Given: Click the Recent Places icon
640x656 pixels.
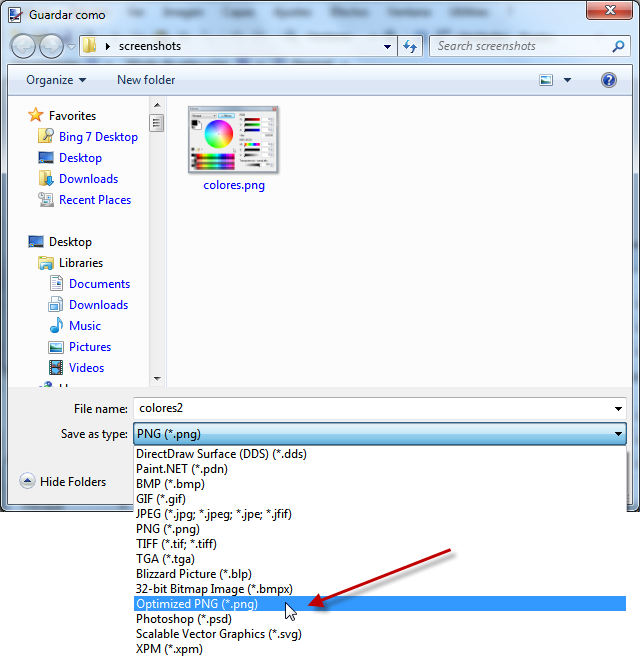Looking at the screenshot, I should click(46, 199).
